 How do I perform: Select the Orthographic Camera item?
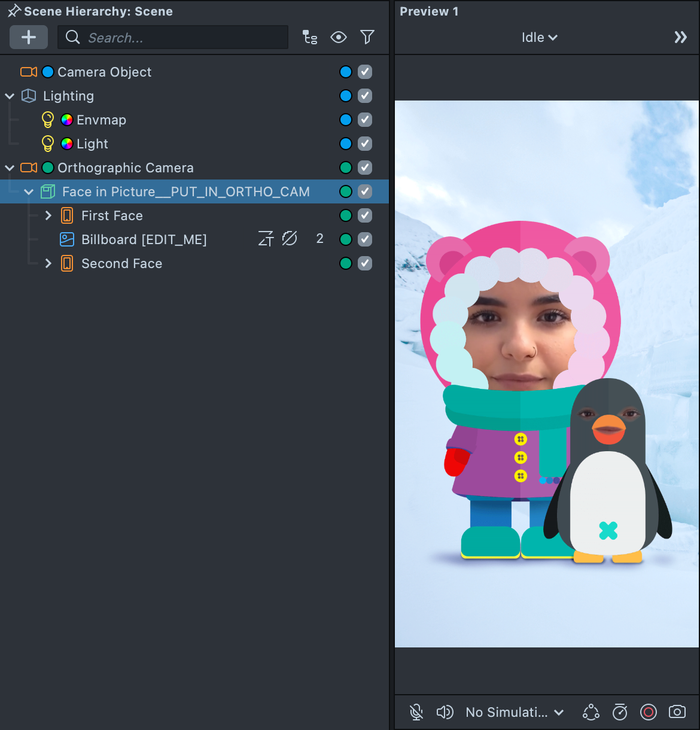tap(125, 168)
